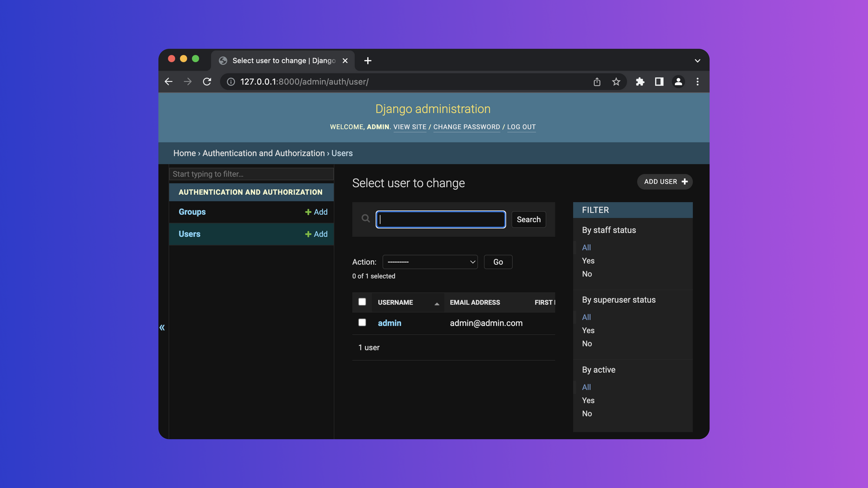Open a new tab with plus icon
The width and height of the screenshot is (868, 488).
368,61
